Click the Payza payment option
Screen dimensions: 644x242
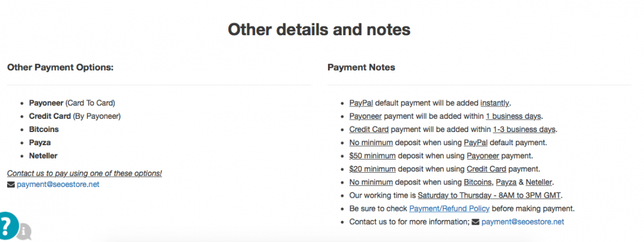(39, 142)
